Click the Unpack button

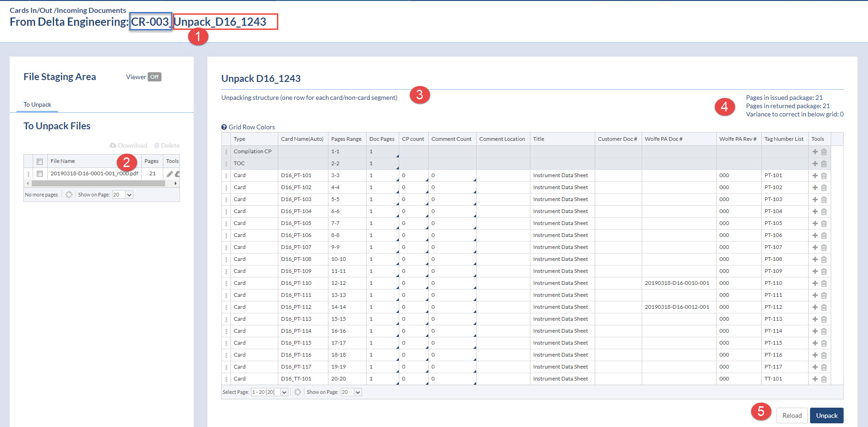point(827,415)
